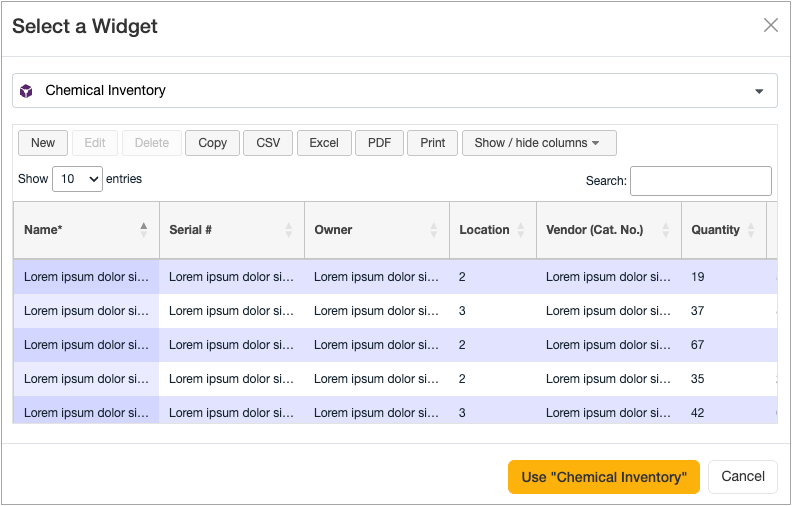Sort by Quantity column arrows
792x506 pixels.
(x=752, y=230)
